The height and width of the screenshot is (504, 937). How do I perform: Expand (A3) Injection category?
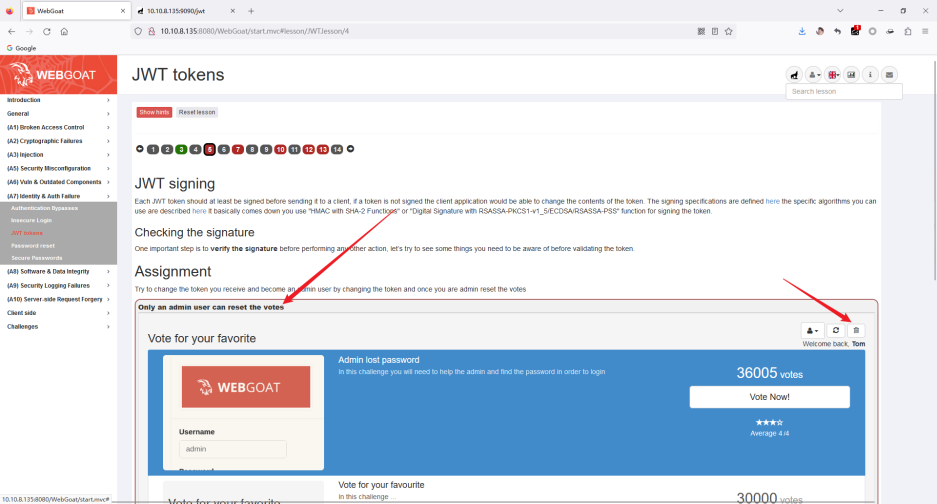[x=59, y=155]
